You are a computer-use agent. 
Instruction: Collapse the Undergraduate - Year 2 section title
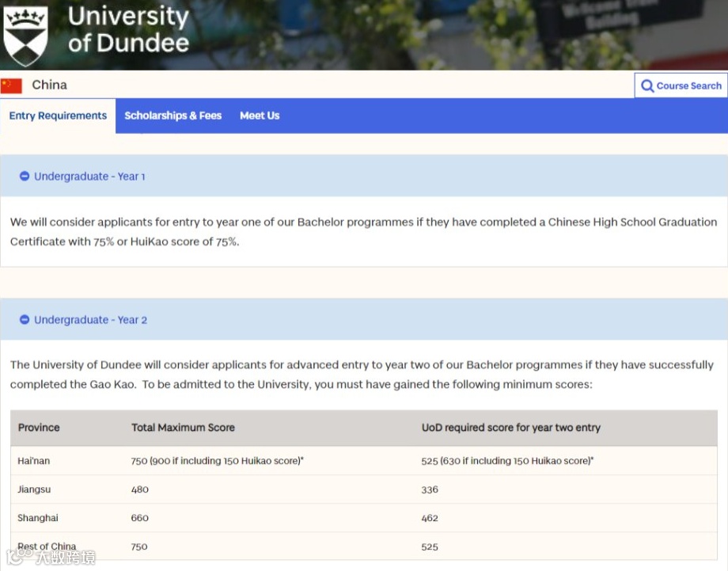90,320
